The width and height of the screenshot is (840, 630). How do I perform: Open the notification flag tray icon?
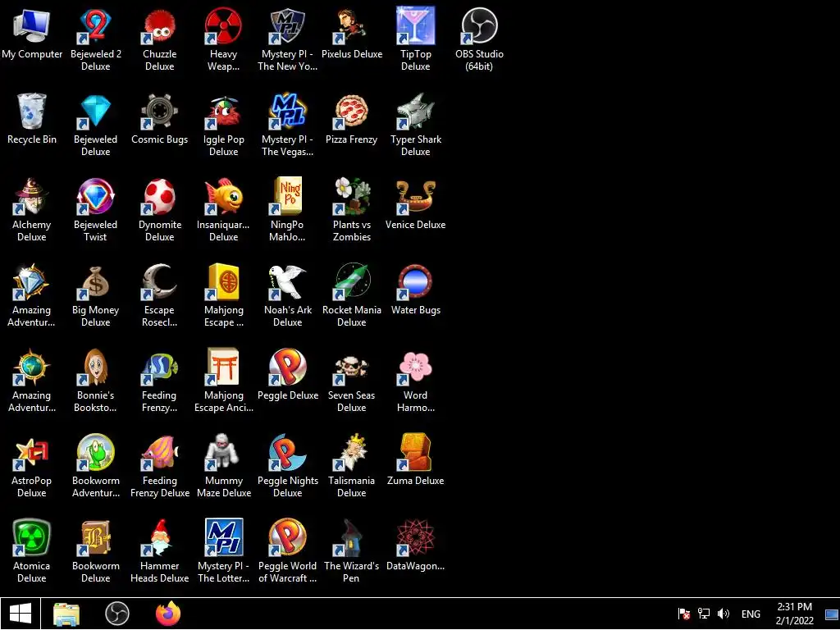click(684, 614)
